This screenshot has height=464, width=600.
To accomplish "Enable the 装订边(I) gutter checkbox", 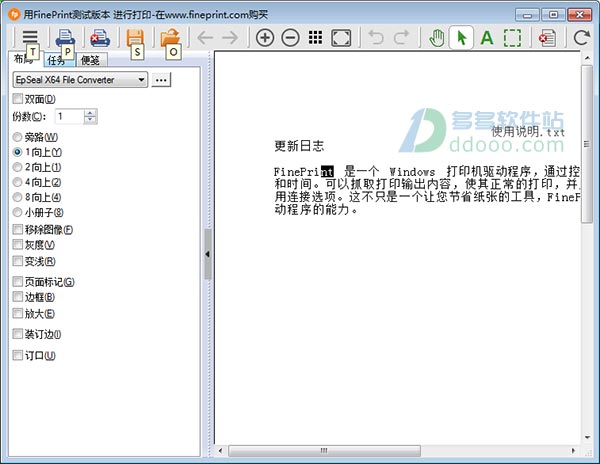I will click(x=18, y=334).
